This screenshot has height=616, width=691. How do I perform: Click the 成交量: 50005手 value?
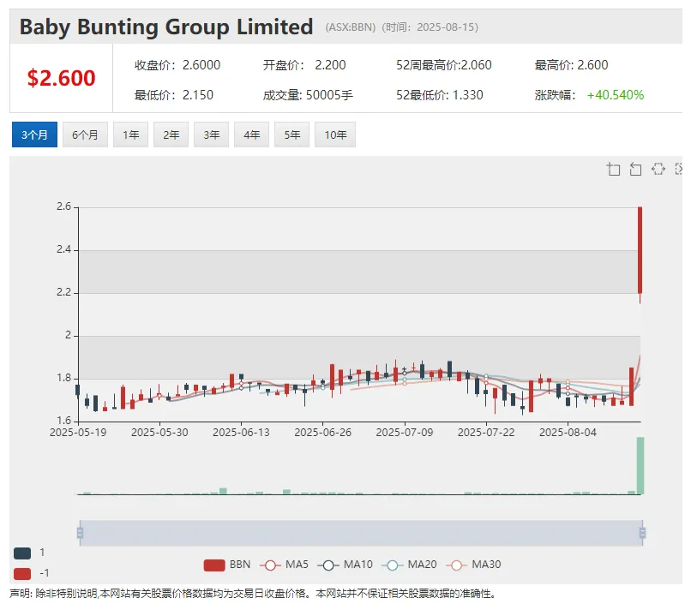pyautogui.click(x=308, y=95)
